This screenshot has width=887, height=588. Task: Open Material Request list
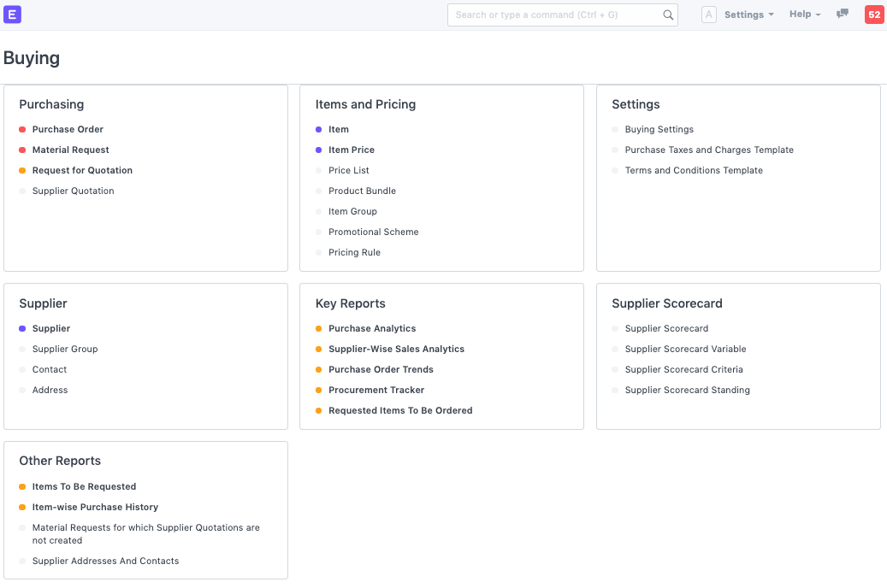(x=71, y=150)
